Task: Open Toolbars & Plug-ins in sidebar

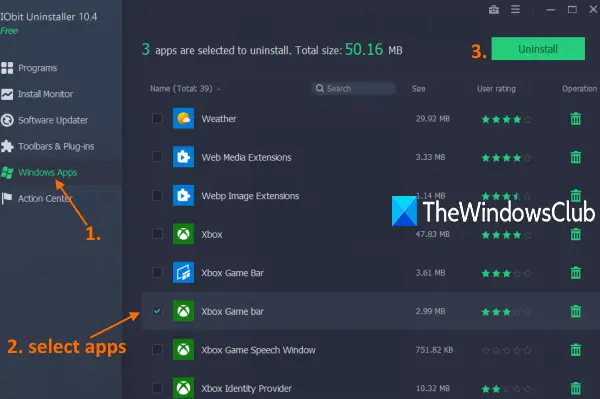Action: coord(47,146)
